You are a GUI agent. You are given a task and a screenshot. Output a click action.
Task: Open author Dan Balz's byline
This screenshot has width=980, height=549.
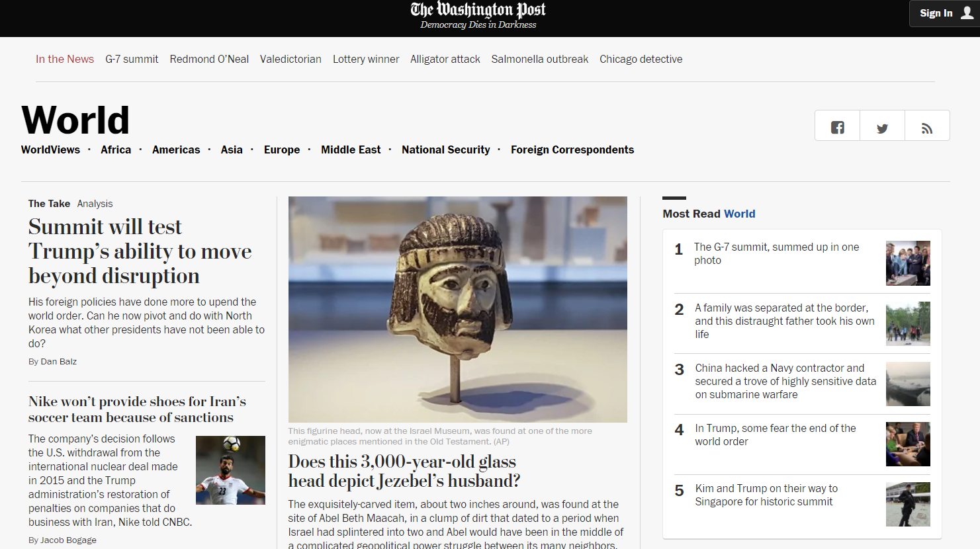pos(59,361)
